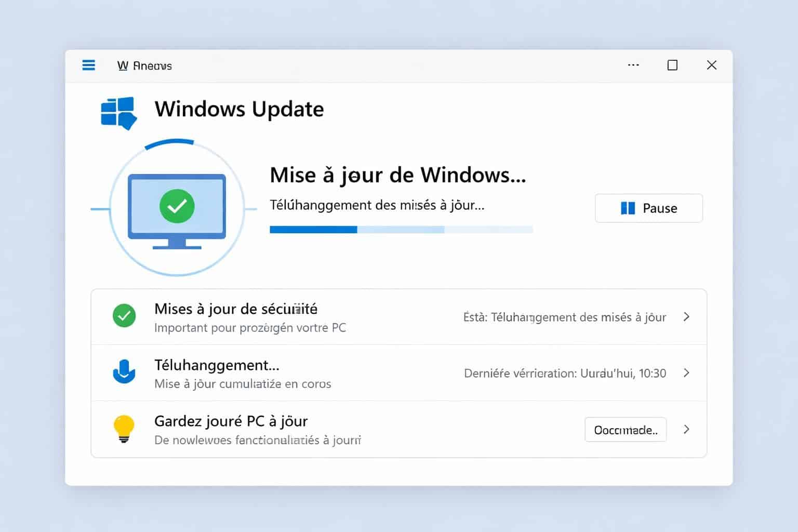Screen dimensions: 798x532
Task: Click the window title text in title bar
Action: coord(144,65)
